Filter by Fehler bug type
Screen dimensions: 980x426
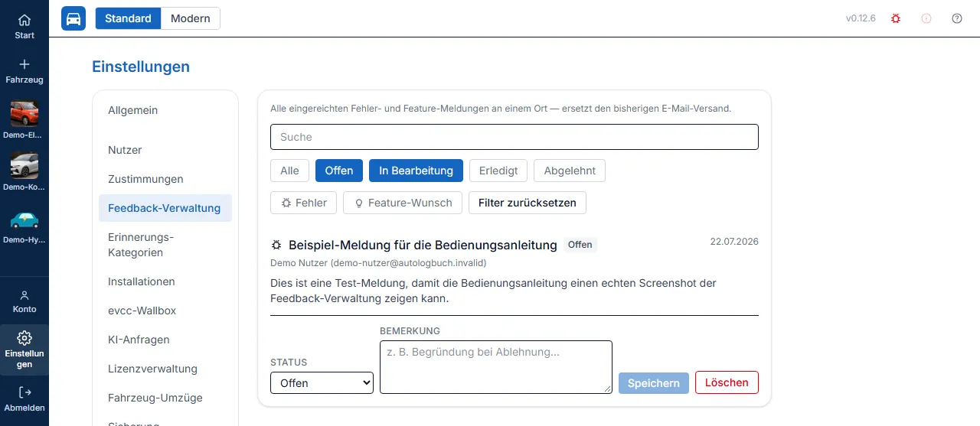coord(304,203)
